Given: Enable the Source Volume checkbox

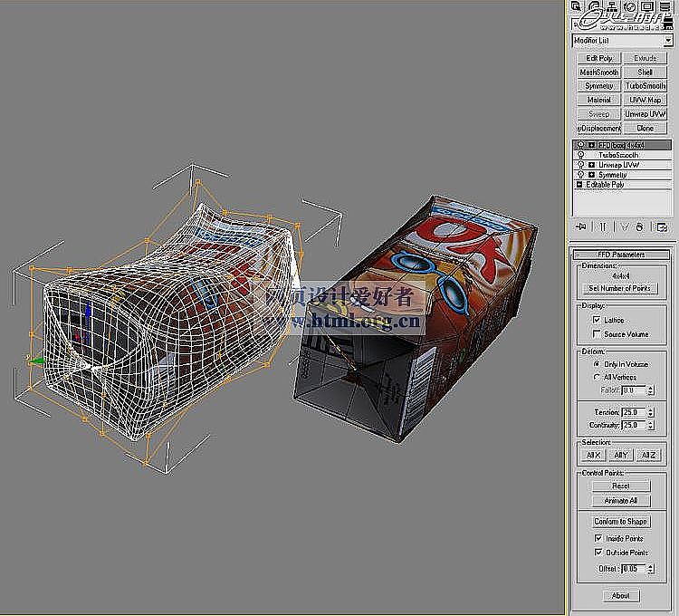Looking at the screenshot, I should pyautogui.click(x=597, y=334).
